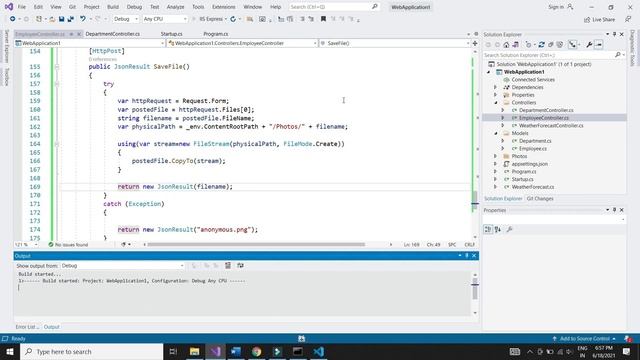640x360 pixels.
Task: Switch to Startup.cs tab
Action: [171, 34]
